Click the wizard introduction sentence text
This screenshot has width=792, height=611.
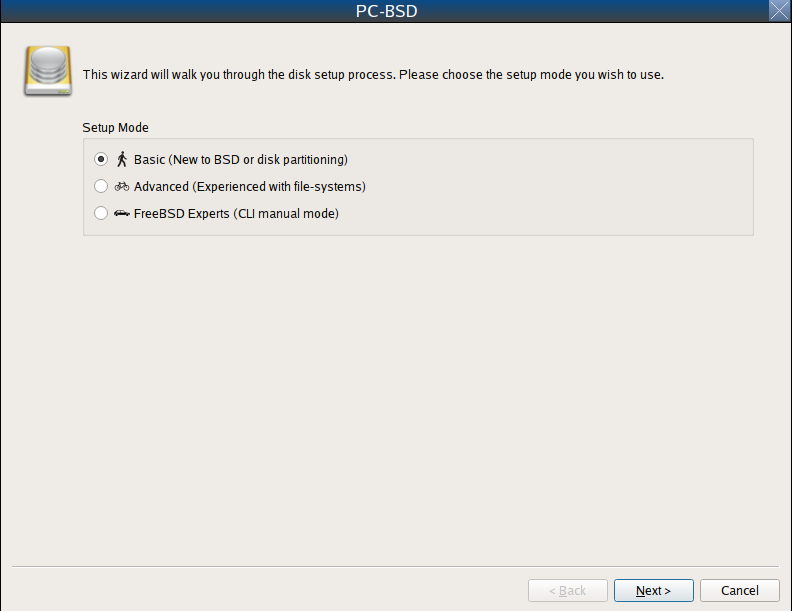point(373,75)
